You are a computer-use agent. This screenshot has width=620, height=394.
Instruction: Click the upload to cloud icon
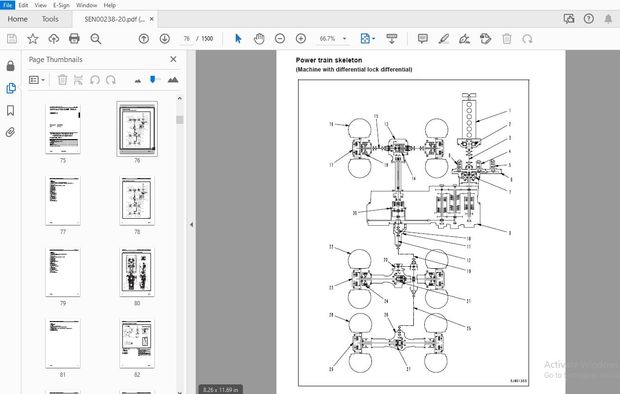(x=53, y=39)
